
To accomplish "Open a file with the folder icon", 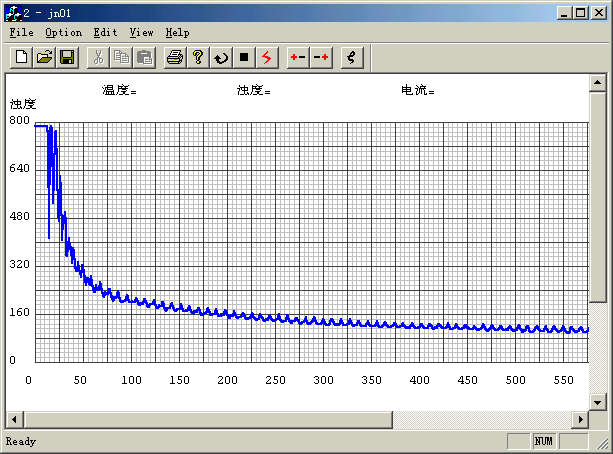I will (x=45, y=57).
